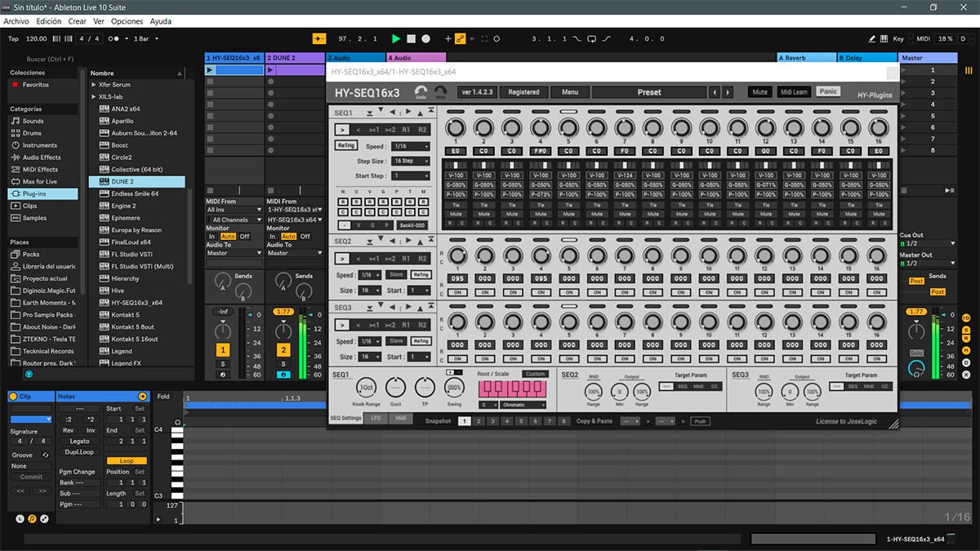Image resolution: width=980 pixels, height=551 pixels.
Task: Click the Favoritos red collection tag
Action: 15,85
